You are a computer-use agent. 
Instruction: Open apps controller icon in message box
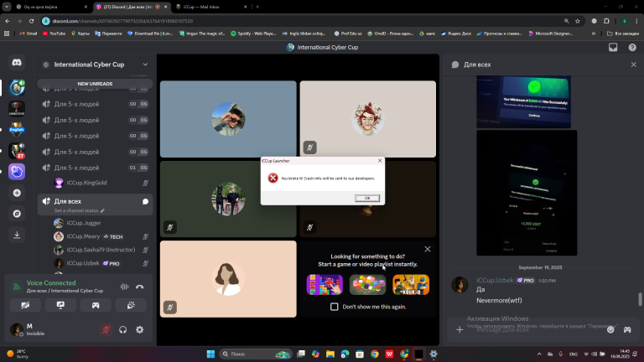pos(627,329)
